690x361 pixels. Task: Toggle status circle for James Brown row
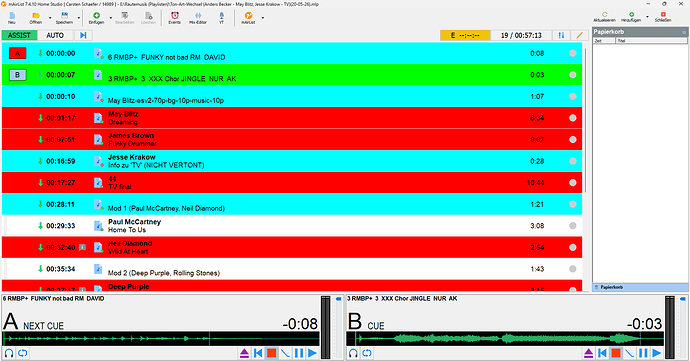point(573,140)
